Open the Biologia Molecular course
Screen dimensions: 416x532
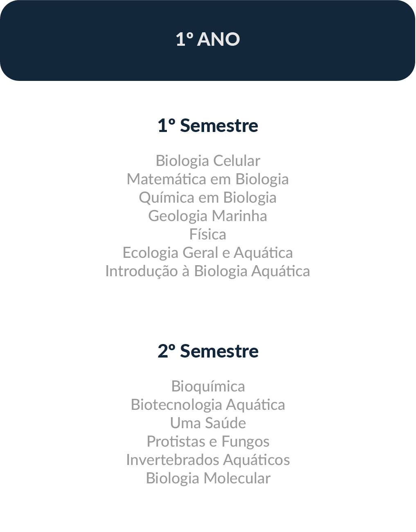208,478
